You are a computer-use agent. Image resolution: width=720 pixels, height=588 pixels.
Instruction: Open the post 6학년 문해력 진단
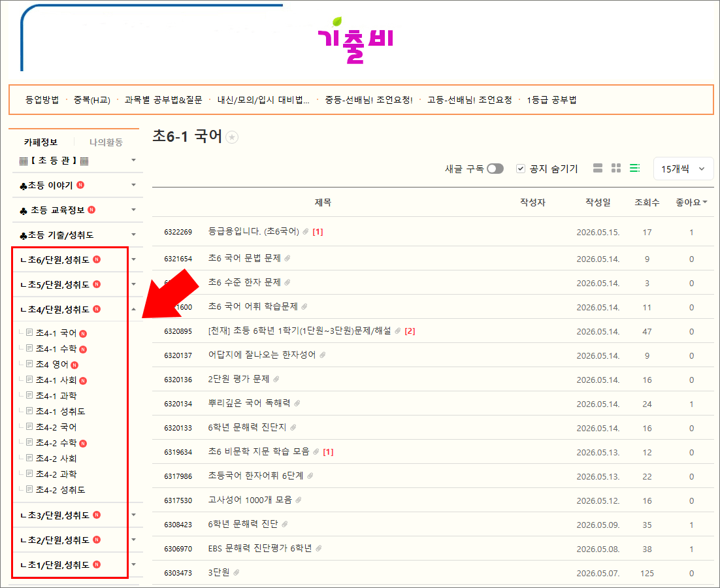(x=243, y=524)
